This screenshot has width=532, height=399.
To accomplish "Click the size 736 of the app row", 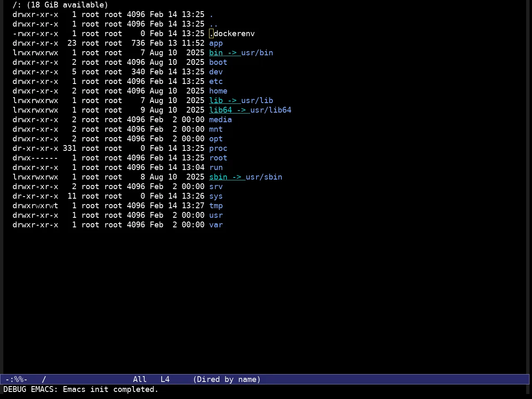I will (x=138, y=43).
